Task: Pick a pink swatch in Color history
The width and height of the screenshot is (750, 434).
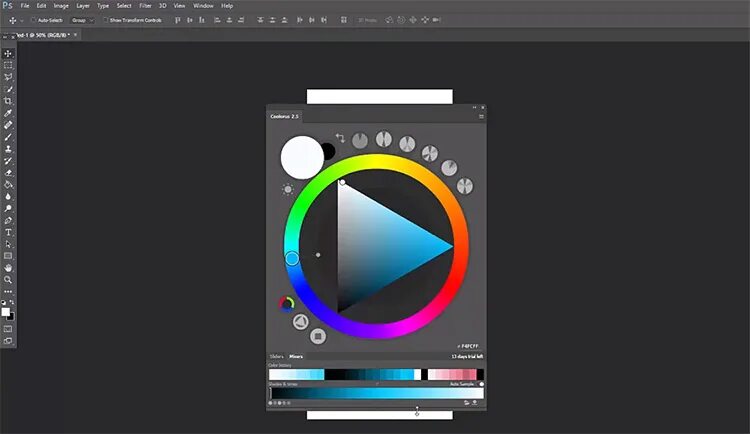Action: [x=452, y=374]
